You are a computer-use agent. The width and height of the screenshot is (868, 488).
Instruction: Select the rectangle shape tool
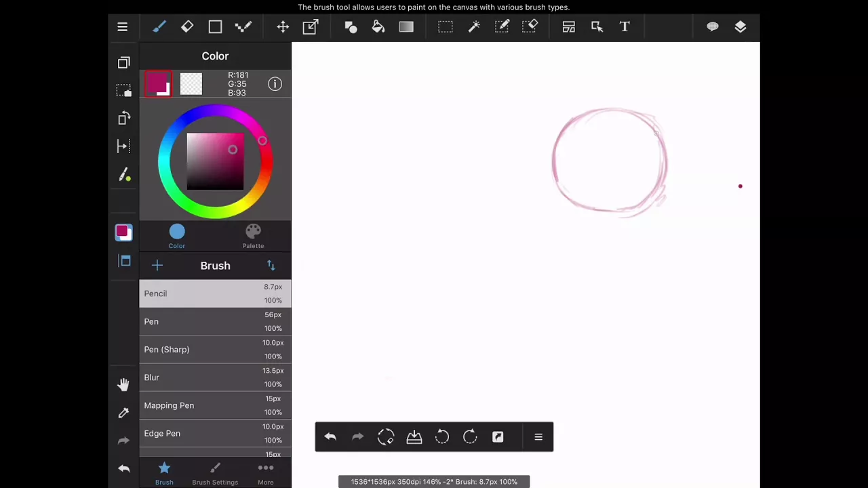(x=215, y=27)
